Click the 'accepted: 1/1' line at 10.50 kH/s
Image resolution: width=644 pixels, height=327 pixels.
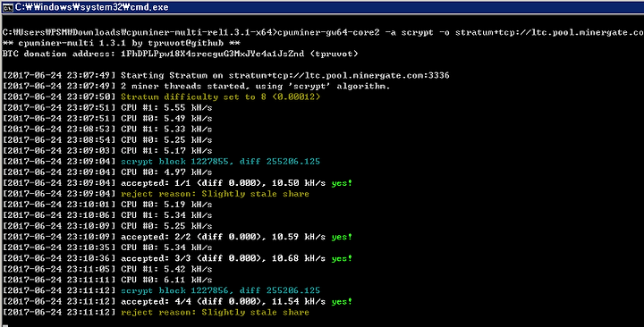pos(177,183)
